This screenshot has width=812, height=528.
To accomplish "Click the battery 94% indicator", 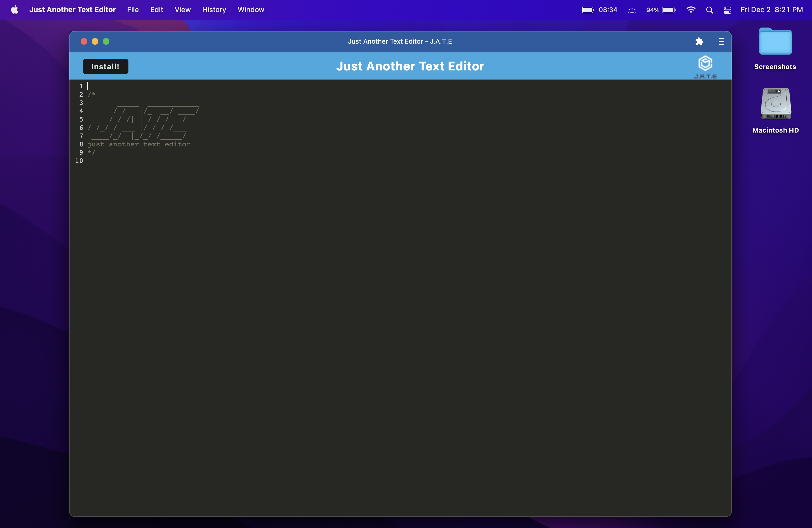I will click(x=661, y=10).
